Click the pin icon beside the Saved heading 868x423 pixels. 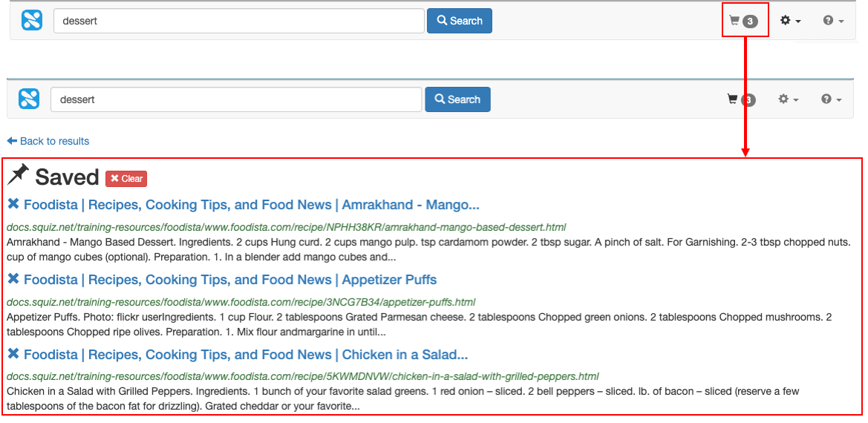pyautogui.click(x=18, y=175)
